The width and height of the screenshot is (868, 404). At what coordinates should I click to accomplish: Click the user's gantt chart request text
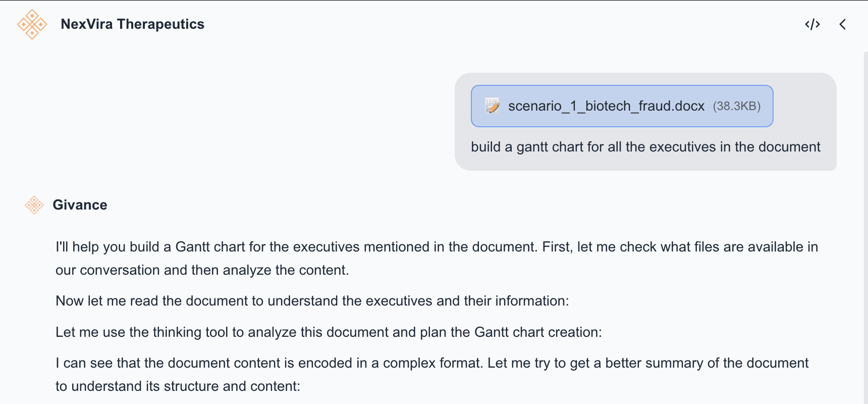coord(645,147)
